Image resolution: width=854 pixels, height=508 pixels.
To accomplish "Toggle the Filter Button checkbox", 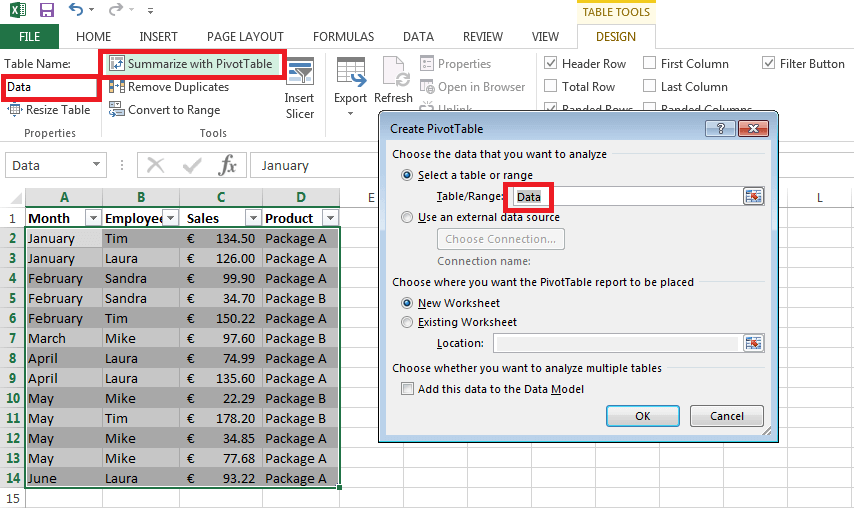I will point(768,63).
